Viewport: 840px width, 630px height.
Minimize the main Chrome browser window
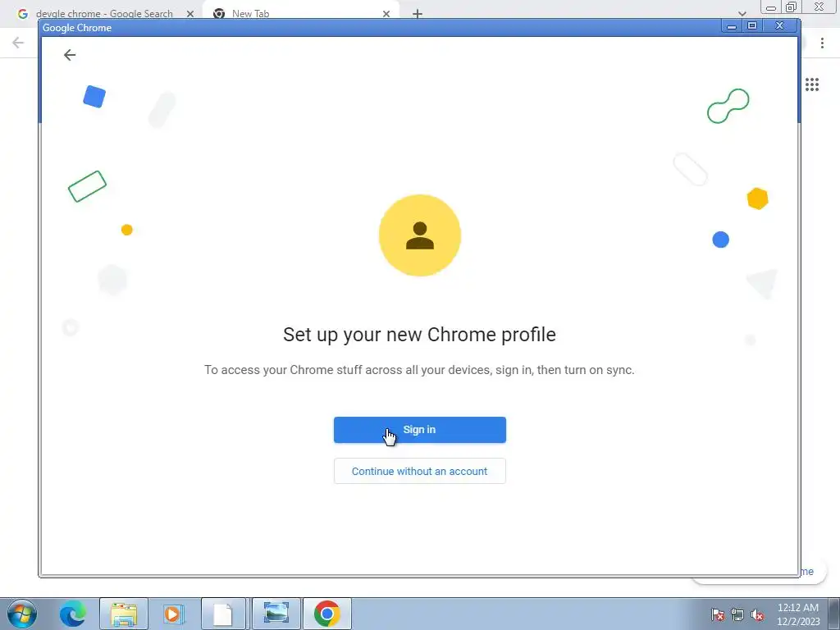pyautogui.click(x=771, y=7)
